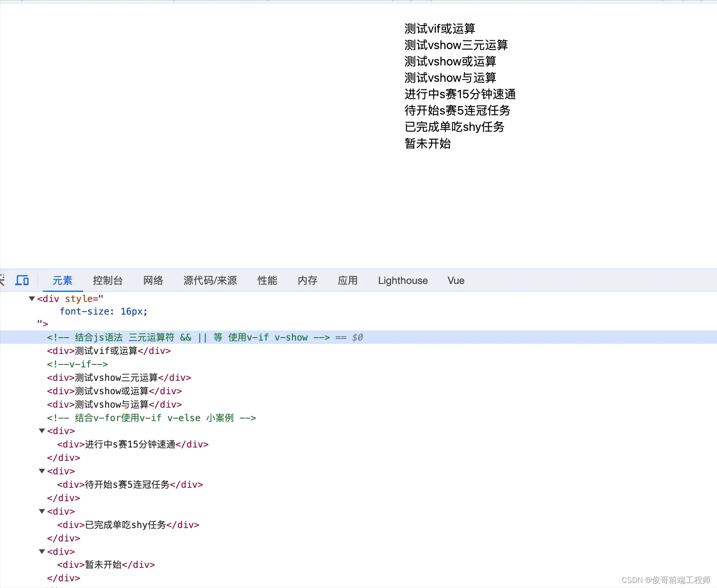Viewport: 717px width, 588px height.
Task: Click the inspect element icon at far left
Action: point(2,280)
